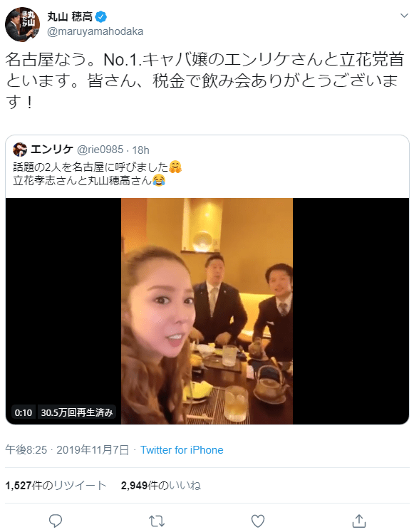
Task: Open the share upload icon
Action: (x=358, y=521)
